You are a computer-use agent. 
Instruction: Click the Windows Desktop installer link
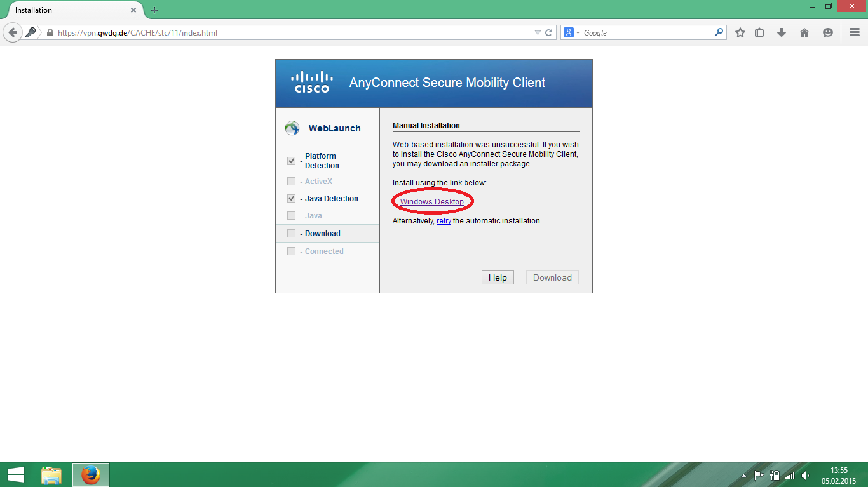coord(432,202)
